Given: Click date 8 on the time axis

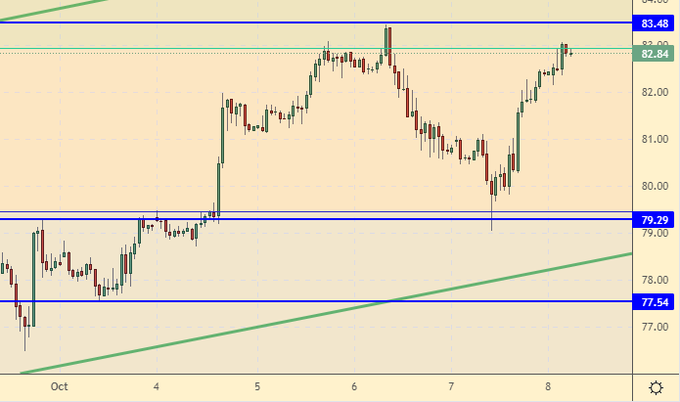Looking at the screenshot, I should [x=551, y=386].
